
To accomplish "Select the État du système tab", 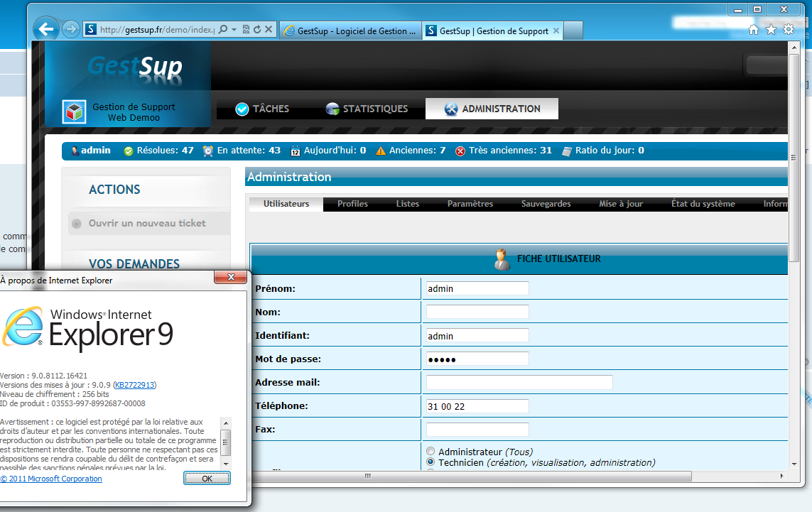I will (703, 204).
